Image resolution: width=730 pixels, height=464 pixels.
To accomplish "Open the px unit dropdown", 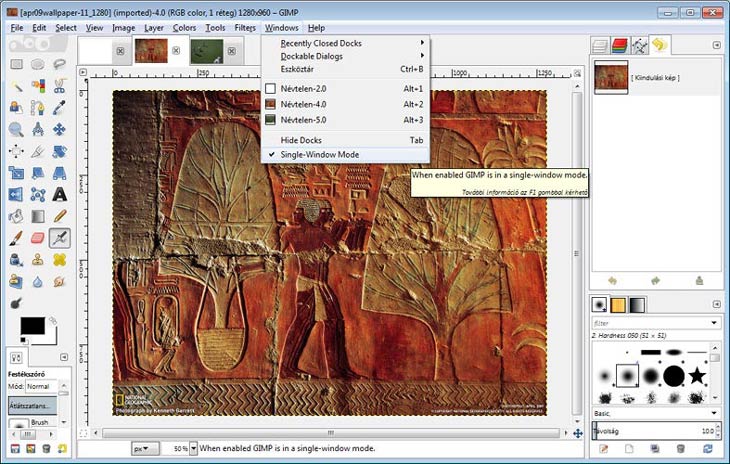I will (x=144, y=449).
